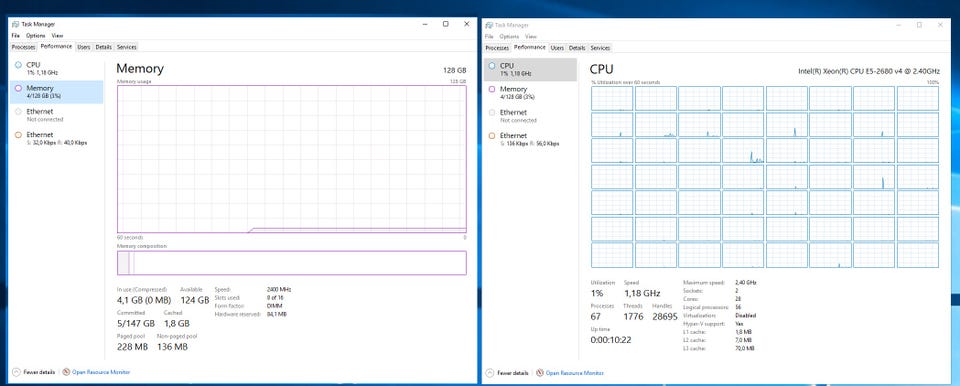The image size is (960, 386).
Task: Switch to the Services tab in the right window
Action: [600, 47]
